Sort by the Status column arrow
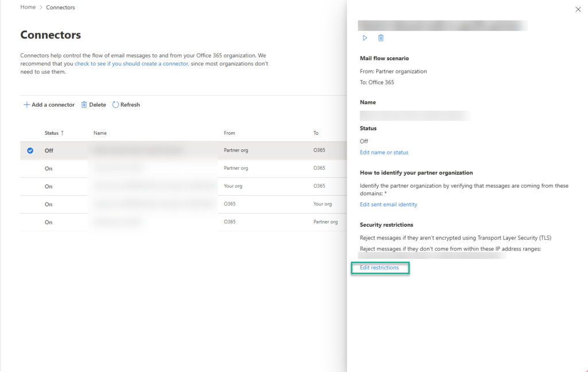The width and height of the screenshot is (588, 372). (62, 133)
